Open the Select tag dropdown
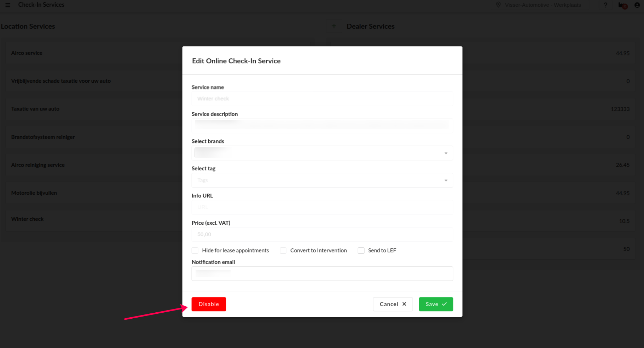Screen dimensions: 644x348 point(446,181)
